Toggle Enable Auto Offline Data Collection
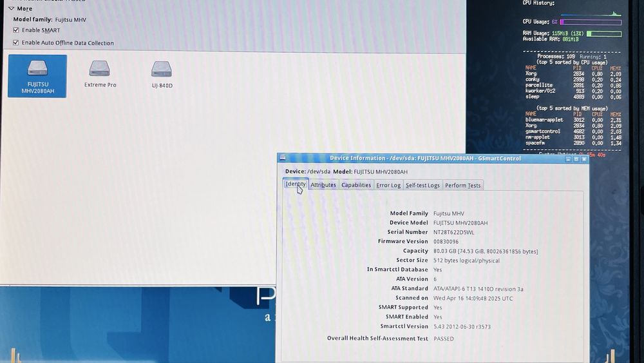The image size is (644, 363). click(16, 43)
